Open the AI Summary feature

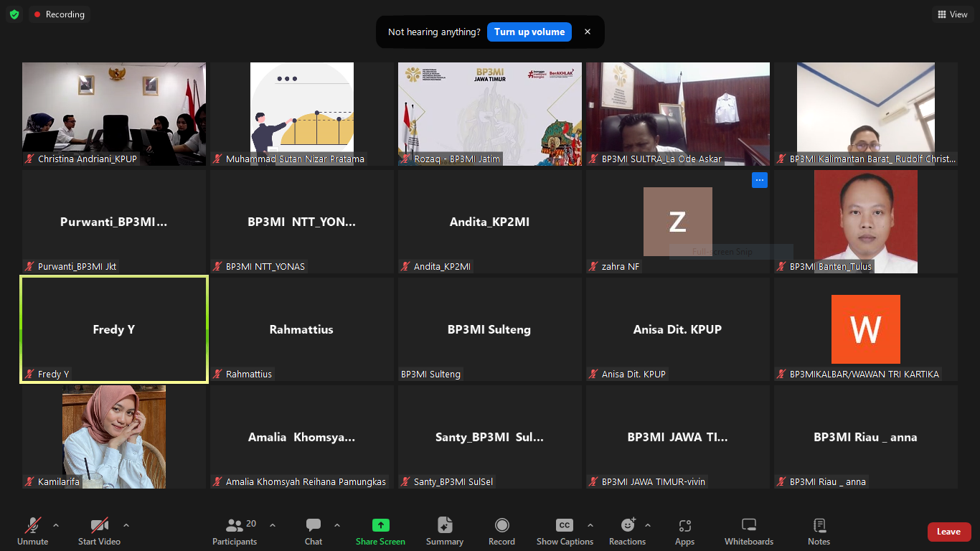coord(445,532)
